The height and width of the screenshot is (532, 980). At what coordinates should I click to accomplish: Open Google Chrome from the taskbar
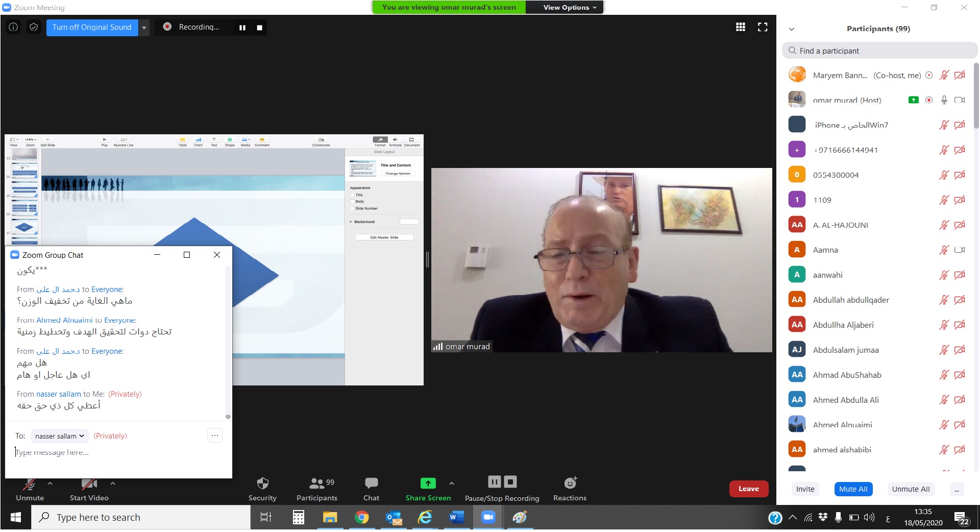[x=362, y=518]
